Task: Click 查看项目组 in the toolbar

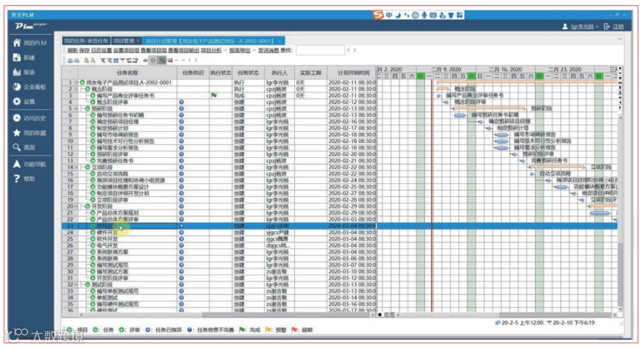Action: (154, 50)
